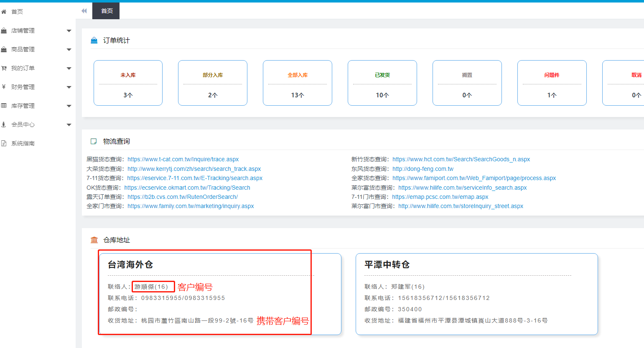The image size is (644, 348).
Task: Click contact name 郑建军(16)
Action: click(408, 287)
